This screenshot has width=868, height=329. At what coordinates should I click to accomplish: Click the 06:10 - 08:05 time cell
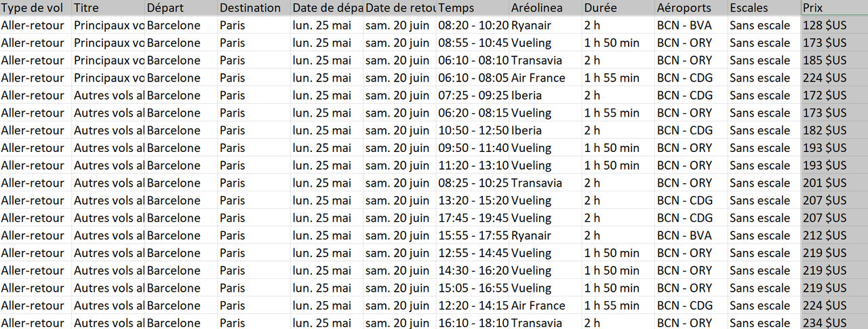pyautogui.click(x=473, y=78)
